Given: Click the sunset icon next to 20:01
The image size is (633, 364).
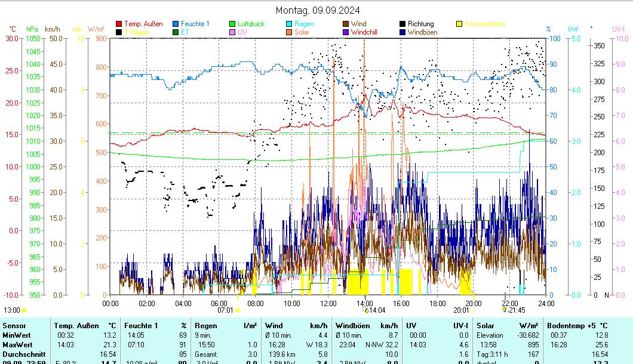Looking at the screenshot, I should pyautogui.click(x=474, y=310).
